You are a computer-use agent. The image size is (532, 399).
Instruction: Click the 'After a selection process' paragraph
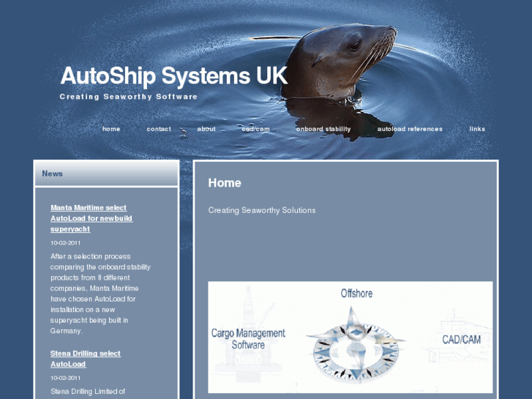100,294
